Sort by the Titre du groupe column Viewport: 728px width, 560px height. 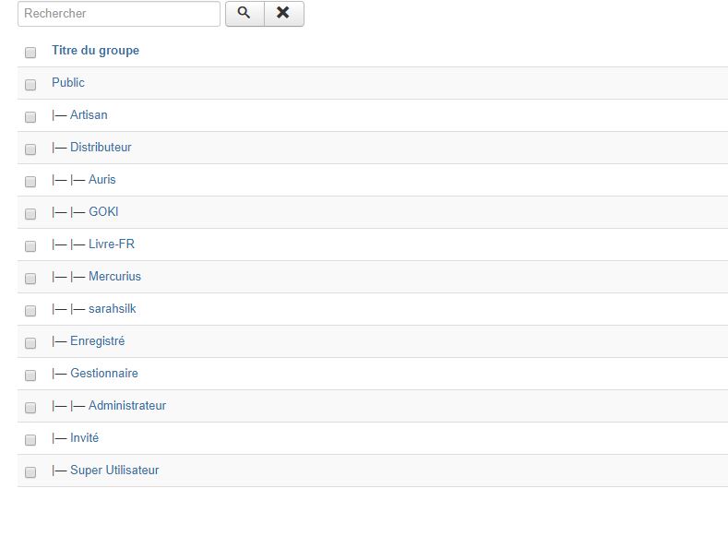click(95, 51)
